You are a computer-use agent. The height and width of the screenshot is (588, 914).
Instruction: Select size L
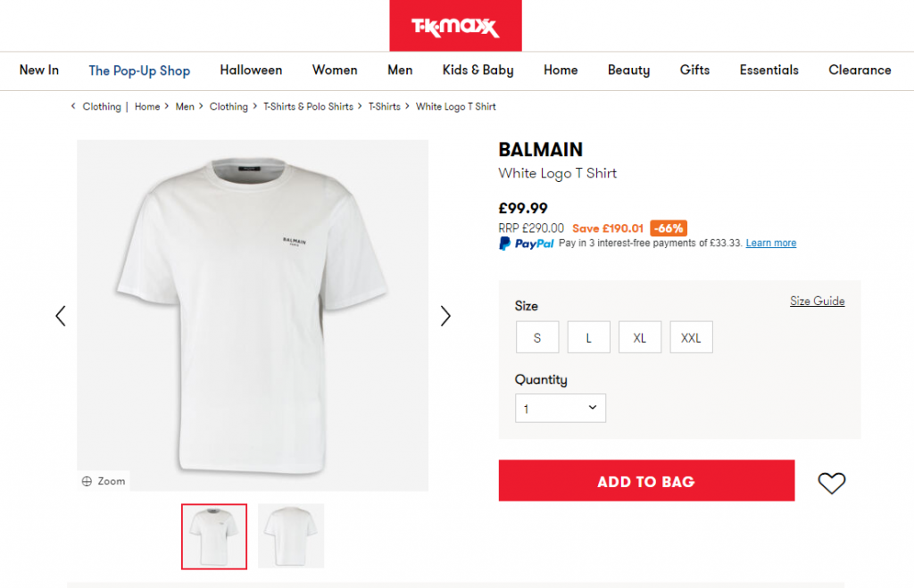(589, 337)
